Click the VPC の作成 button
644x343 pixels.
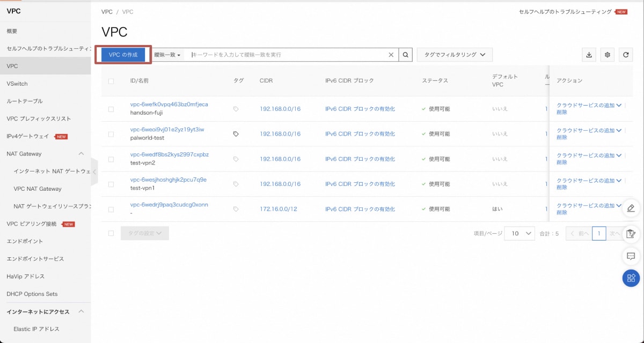[123, 55]
